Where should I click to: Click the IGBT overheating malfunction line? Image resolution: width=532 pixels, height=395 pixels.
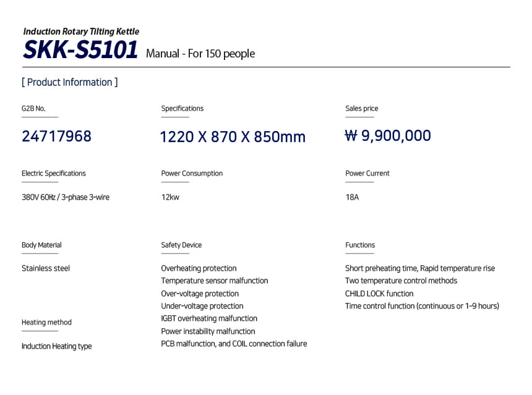pos(209,318)
